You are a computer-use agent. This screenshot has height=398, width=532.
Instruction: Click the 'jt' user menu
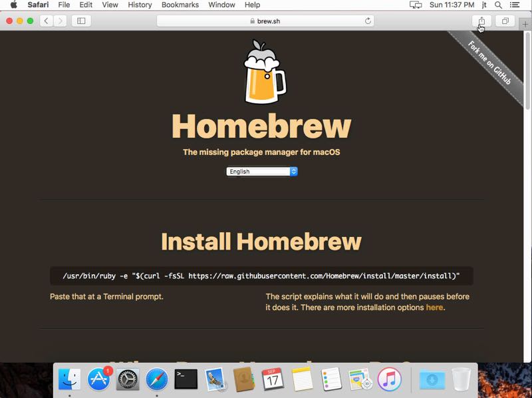(484, 5)
